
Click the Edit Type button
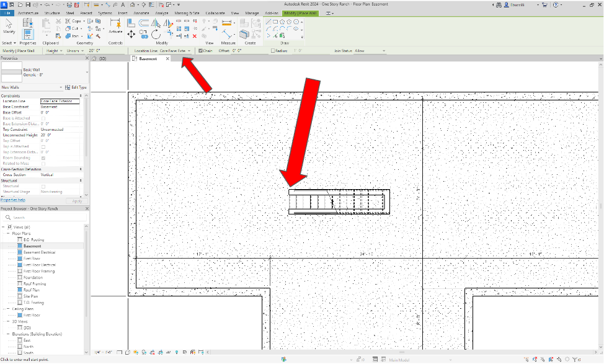tap(79, 87)
